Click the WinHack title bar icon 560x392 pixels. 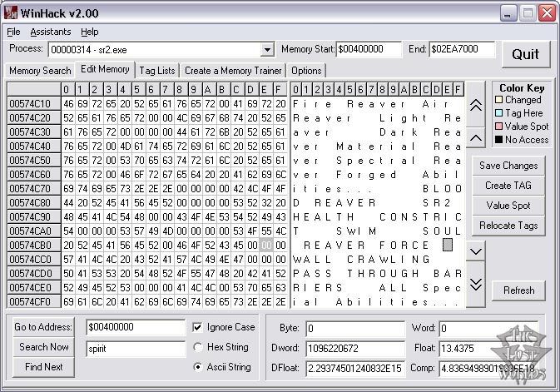(11, 13)
